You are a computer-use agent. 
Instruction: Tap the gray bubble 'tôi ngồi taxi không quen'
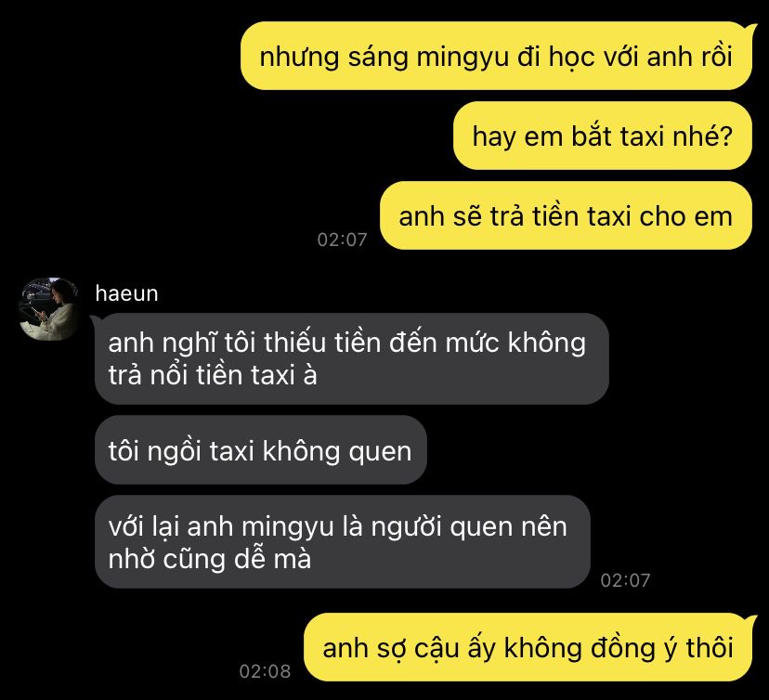(x=260, y=450)
